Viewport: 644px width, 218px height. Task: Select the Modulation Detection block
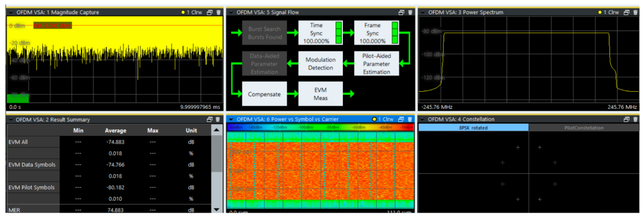point(321,64)
